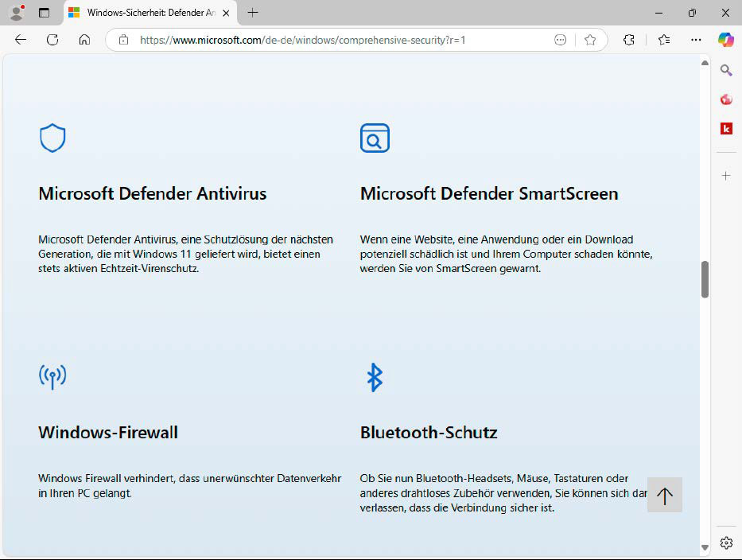Open tab actions menu icon
This screenshot has height=560, width=742.
point(44,13)
